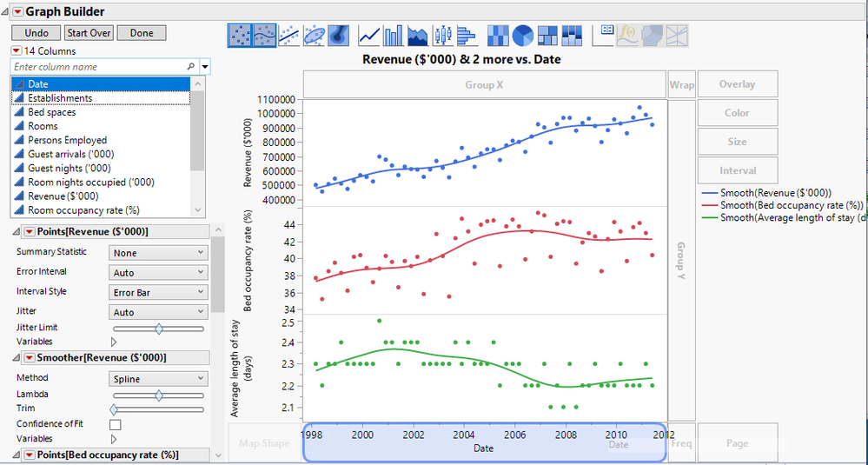Screen dimensions: 868x465
Task: Choose the Treemap element icon
Action: (547, 36)
